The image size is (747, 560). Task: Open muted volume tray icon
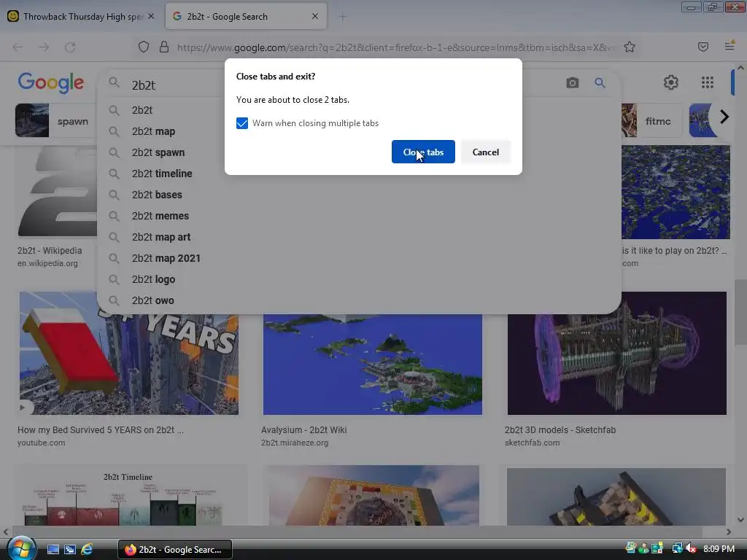click(691, 548)
